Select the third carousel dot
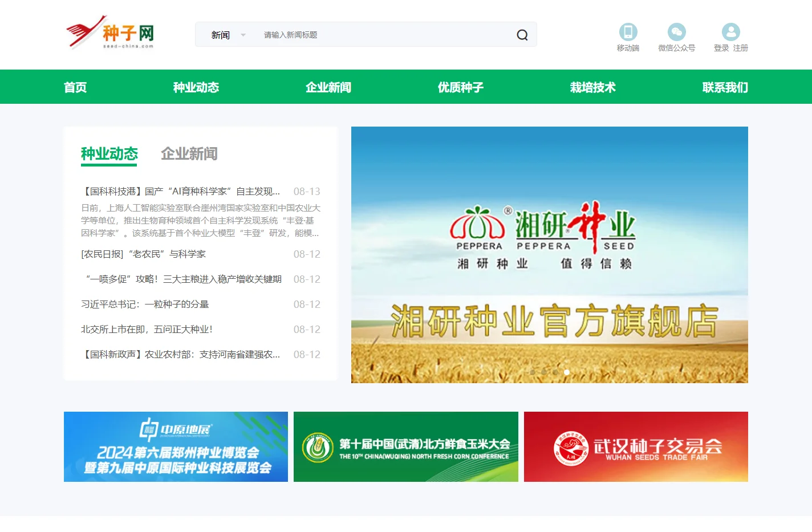The image size is (812, 532). 555,372
